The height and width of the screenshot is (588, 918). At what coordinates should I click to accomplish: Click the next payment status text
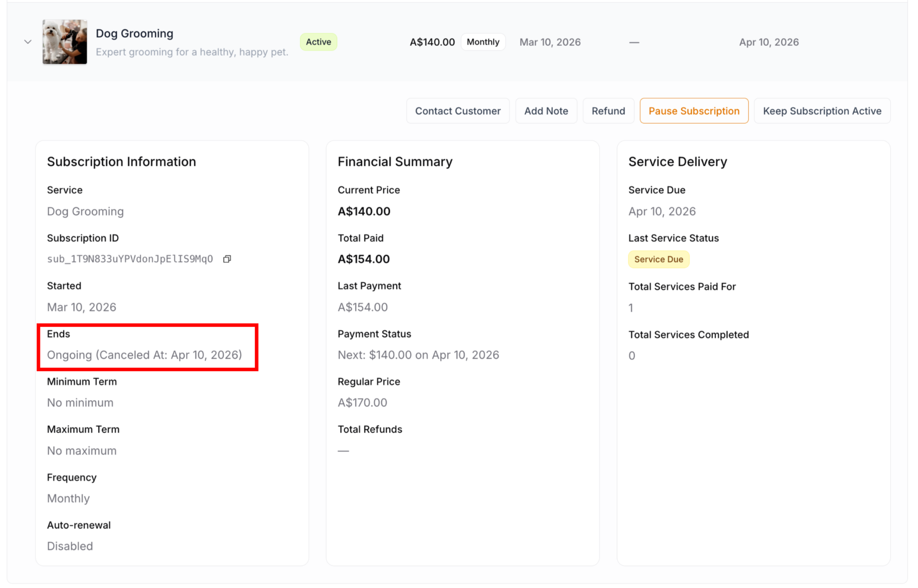point(418,355)
